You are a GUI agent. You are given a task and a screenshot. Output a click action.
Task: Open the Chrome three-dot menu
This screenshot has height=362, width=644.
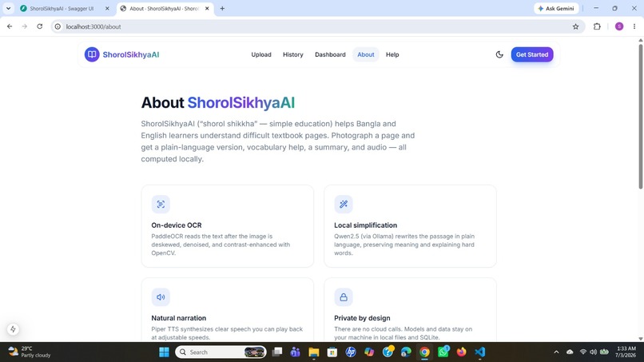pos(634,26)
